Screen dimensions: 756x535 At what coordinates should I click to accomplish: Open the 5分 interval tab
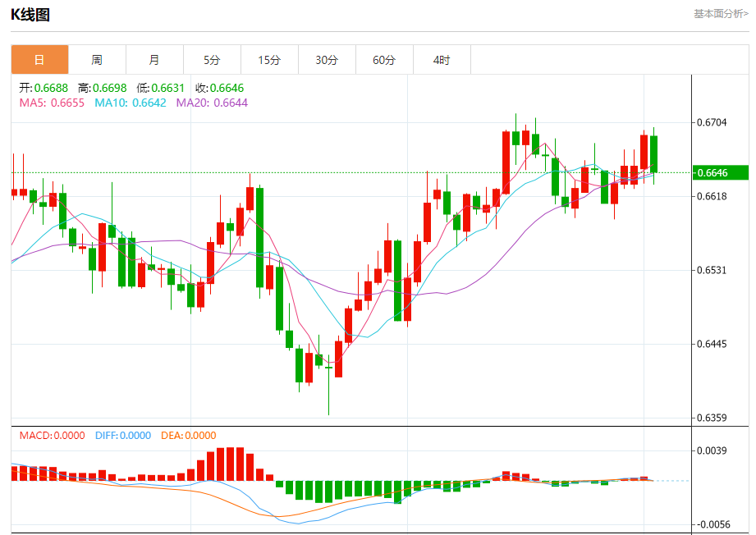coord(212,60)
